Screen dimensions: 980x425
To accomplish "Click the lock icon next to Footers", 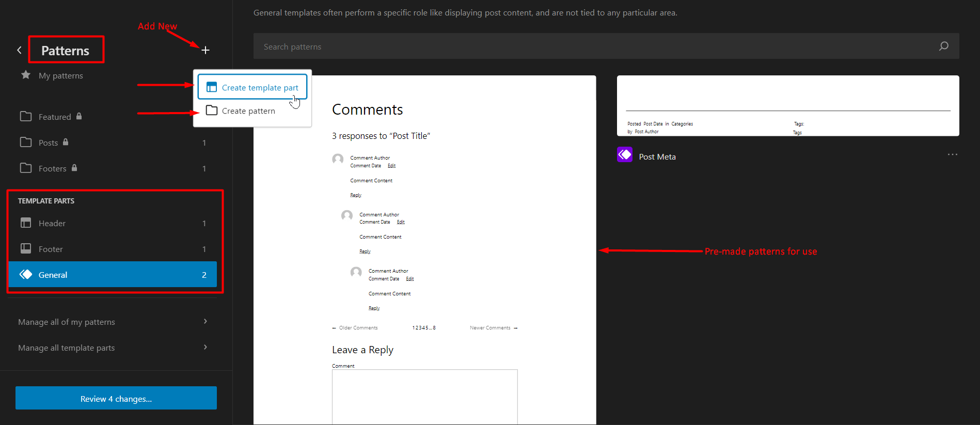I will pos(74,168).
